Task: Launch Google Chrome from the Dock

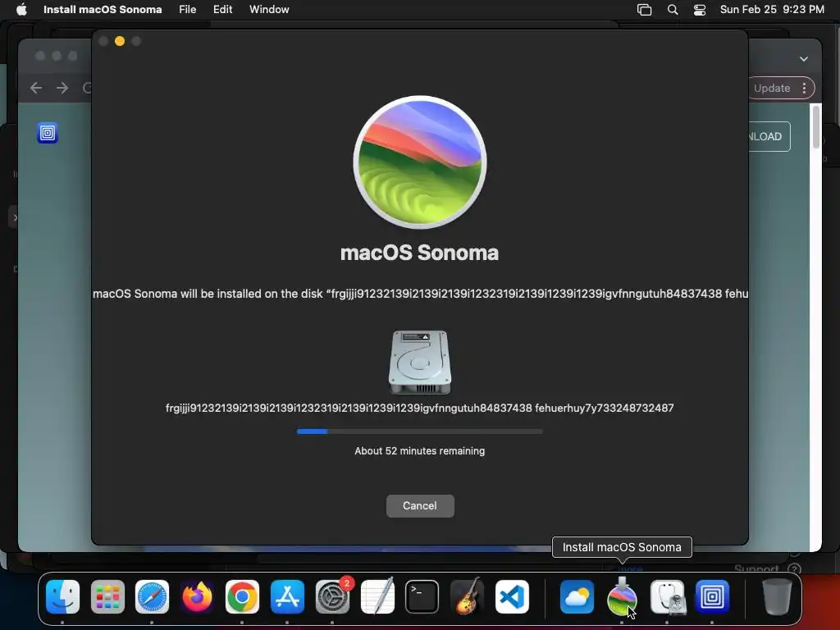Action: click(x=242, y=596)
